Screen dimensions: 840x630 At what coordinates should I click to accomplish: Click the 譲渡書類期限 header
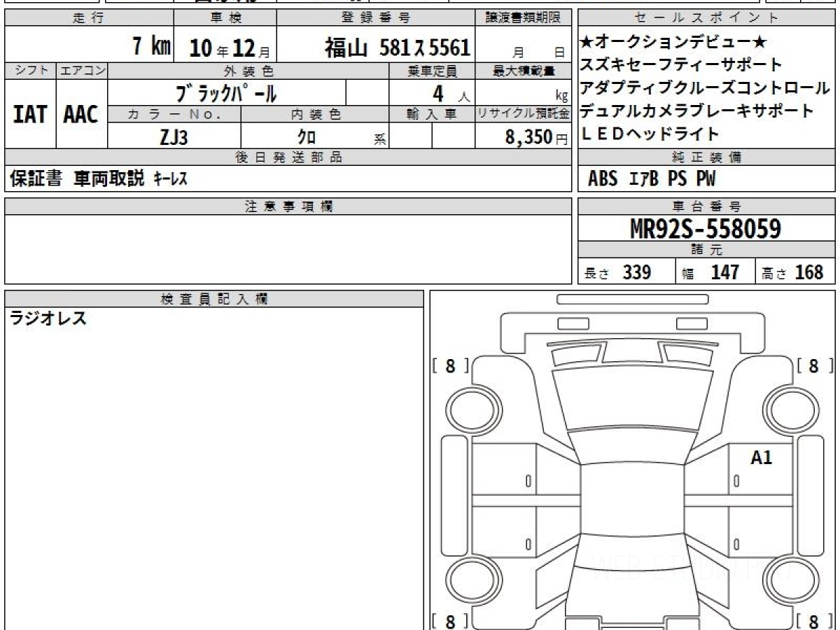(523, 18)
